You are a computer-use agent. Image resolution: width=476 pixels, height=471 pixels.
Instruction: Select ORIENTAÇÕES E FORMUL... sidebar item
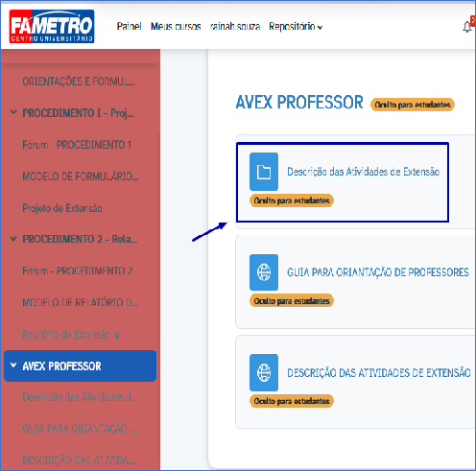(79, 82)
